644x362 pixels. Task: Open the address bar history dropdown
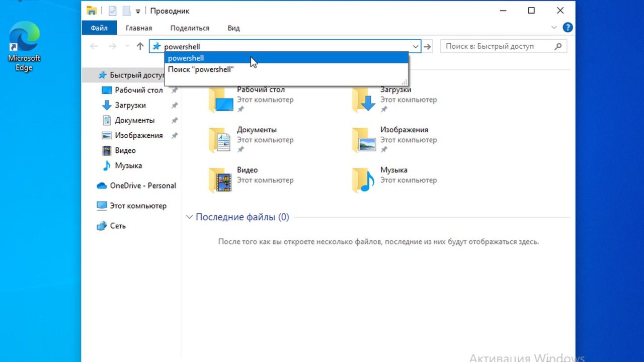[x=416, y=46]
